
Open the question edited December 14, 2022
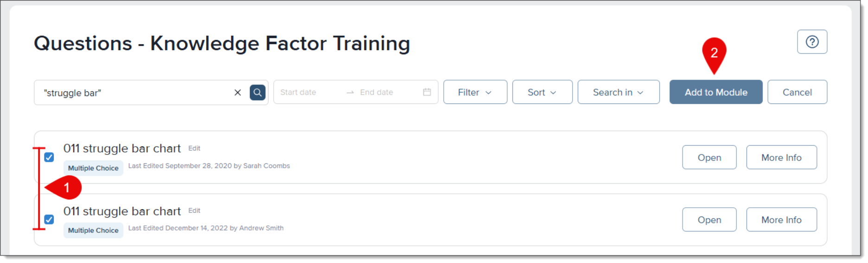(x=709, y=220)
